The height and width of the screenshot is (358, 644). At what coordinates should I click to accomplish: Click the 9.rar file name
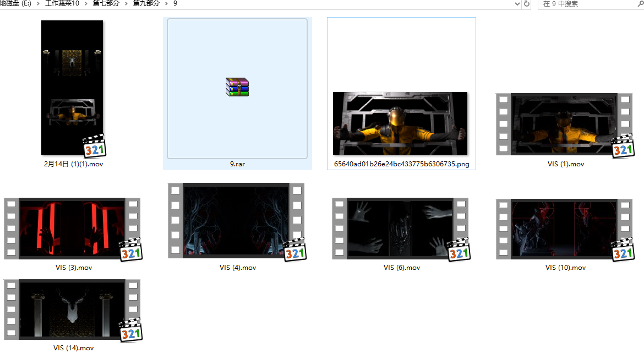coord(237,164)
